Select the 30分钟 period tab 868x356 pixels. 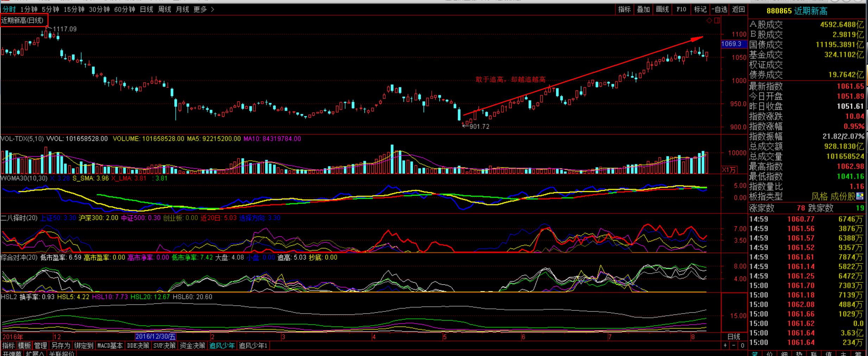99,9
